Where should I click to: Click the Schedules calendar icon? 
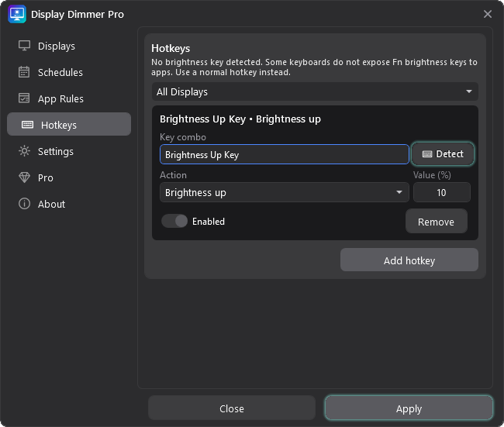(24, 72)
